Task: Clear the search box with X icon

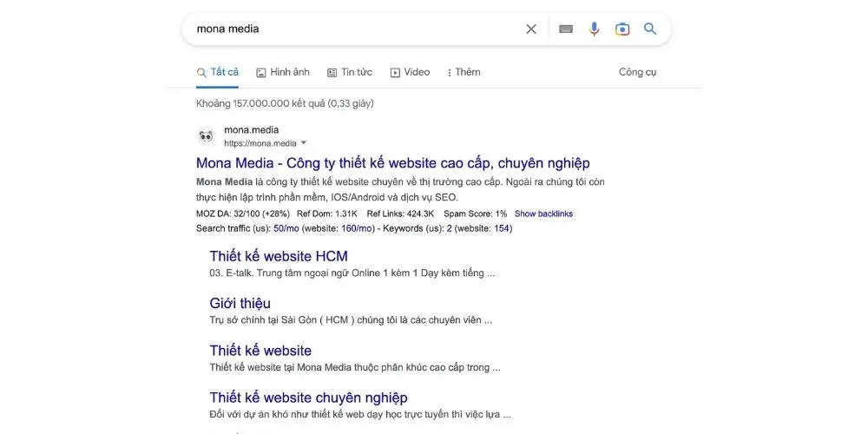Action: tap(531, 29)
